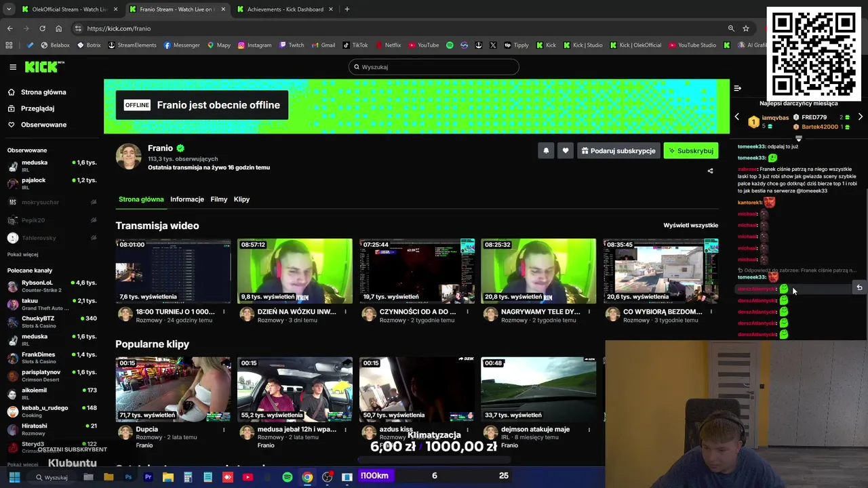The width and height of the screenshot is (868, 488).
Task: Open options menu for dejmson atakuje maje clip
Action: pos(589,429)
